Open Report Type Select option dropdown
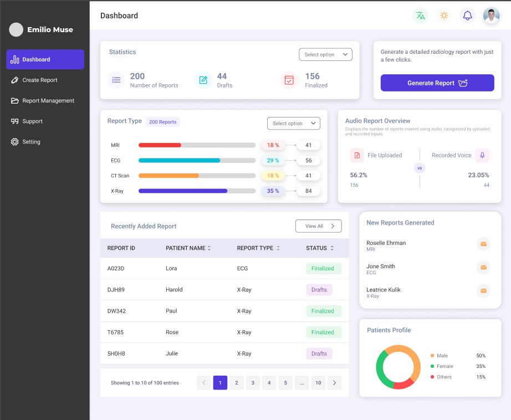 point(293,123)
